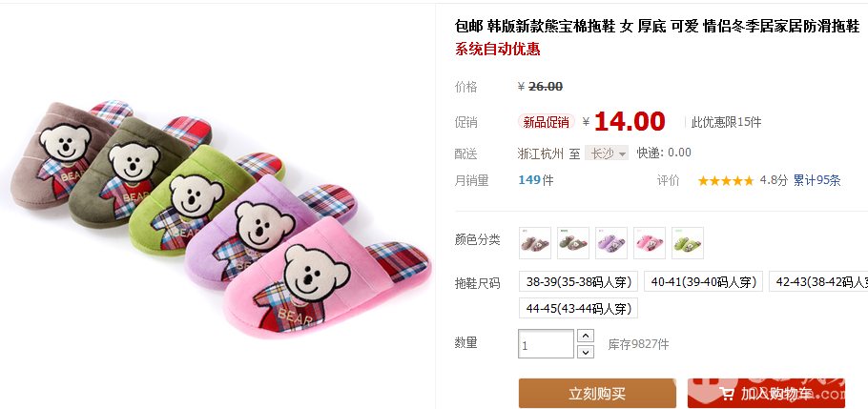The height and width of the screenshot is (409, 868).
Task: Decrease quantity with the down arrow
Action: point(586,352)
